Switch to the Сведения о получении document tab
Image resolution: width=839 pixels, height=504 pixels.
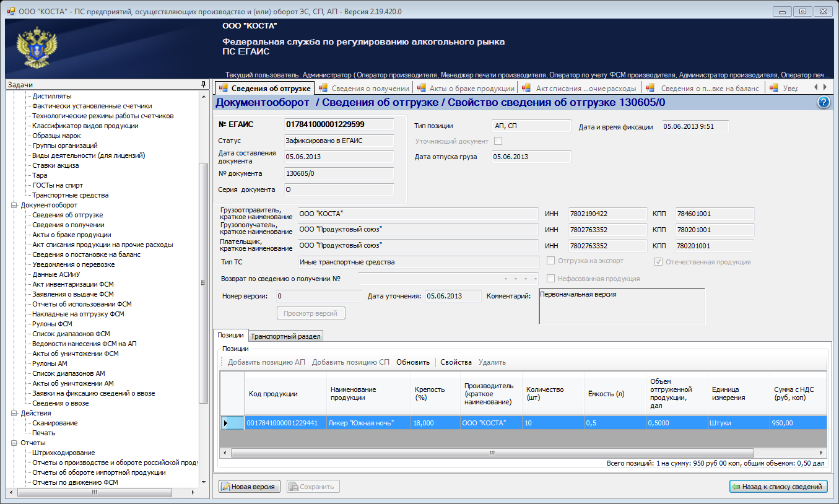click(x=364, y=88)
